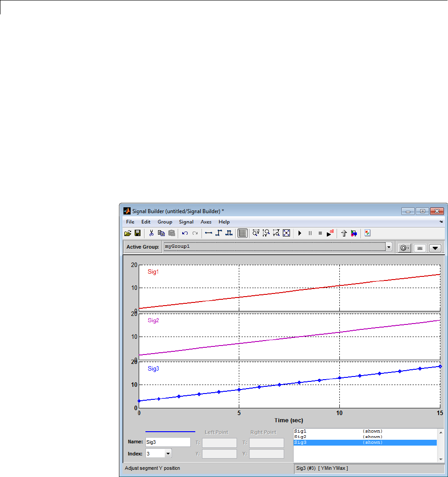Click the signal list scrollbar down arrow

[x=441, y=459]
